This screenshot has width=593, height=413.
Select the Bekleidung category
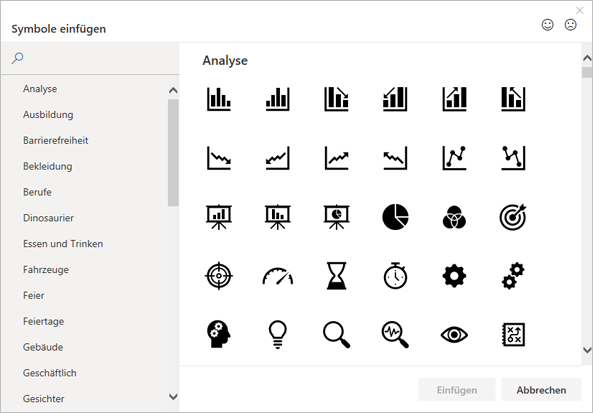point(47,166)
